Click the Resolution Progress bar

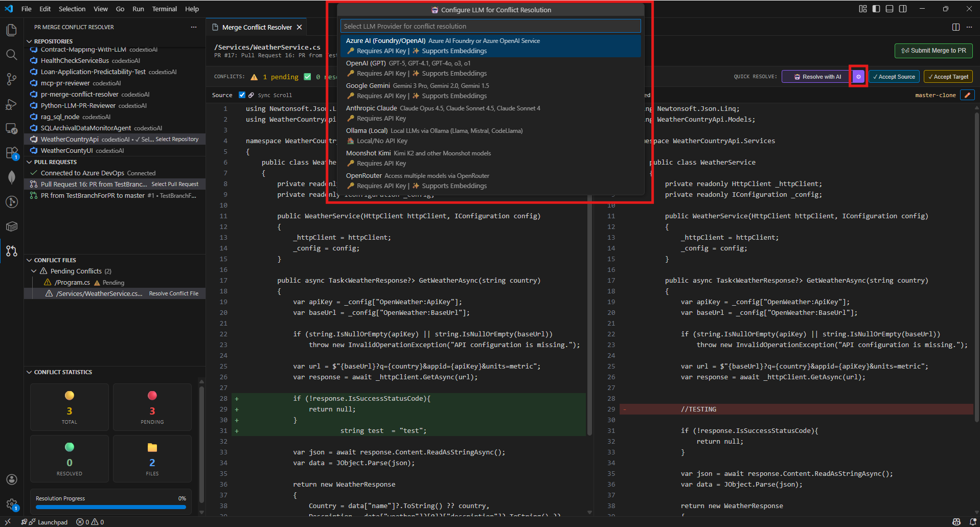tap(111, 507)
